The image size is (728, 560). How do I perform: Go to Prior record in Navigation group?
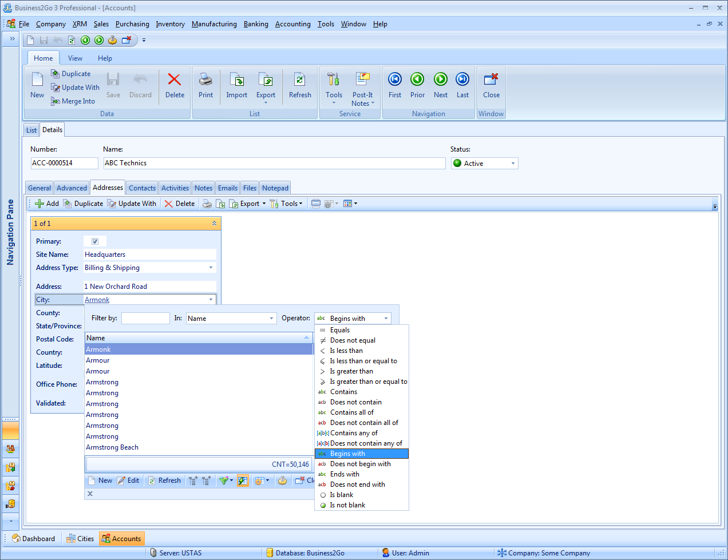(418, 79)
